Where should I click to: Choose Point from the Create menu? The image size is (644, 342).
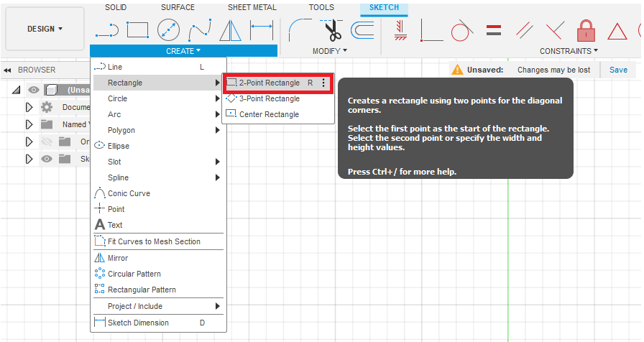point(159,209)
